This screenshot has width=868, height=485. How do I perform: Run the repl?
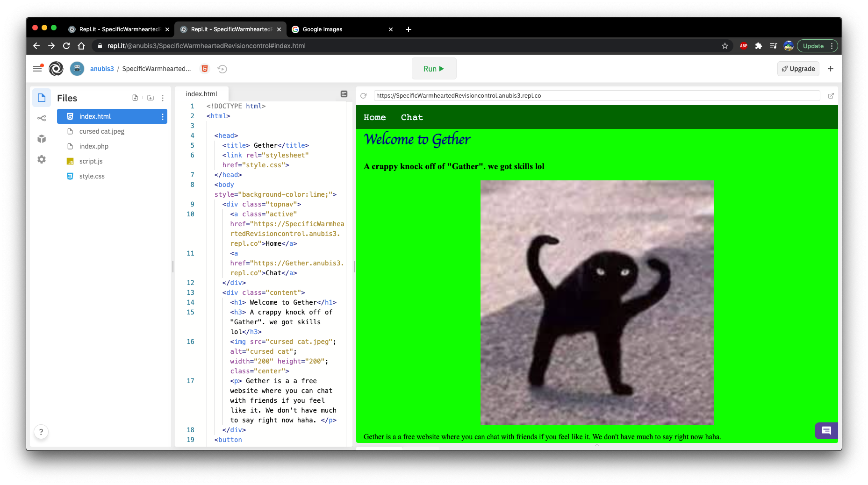tap(434, 69)
